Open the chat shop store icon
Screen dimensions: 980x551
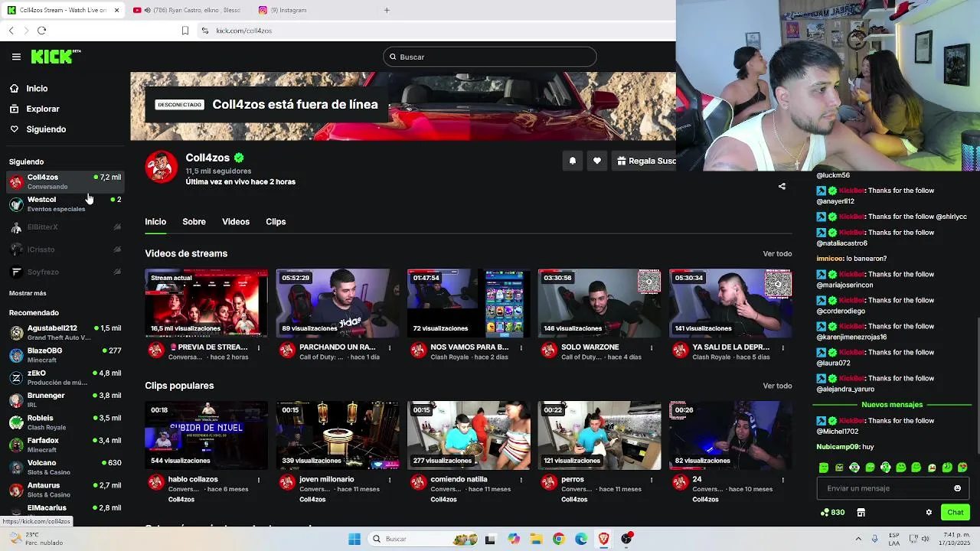tap(861, 513)
